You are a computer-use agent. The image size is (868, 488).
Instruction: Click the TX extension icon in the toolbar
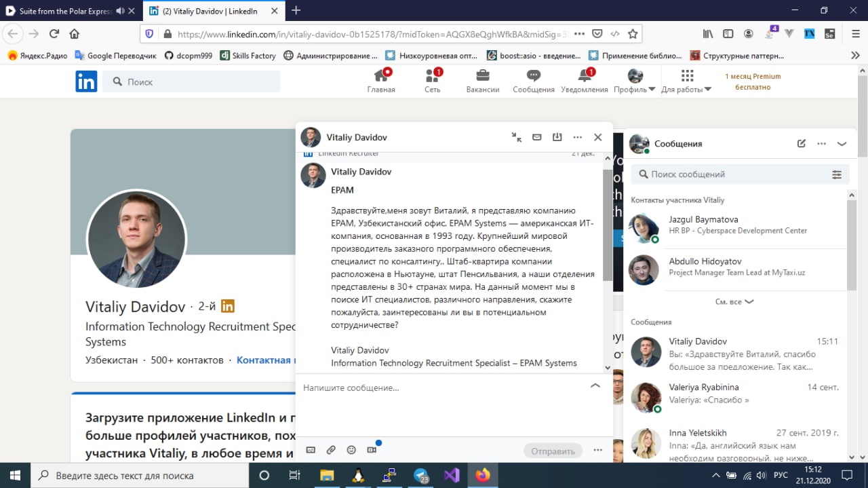click(x=809, y=33)
